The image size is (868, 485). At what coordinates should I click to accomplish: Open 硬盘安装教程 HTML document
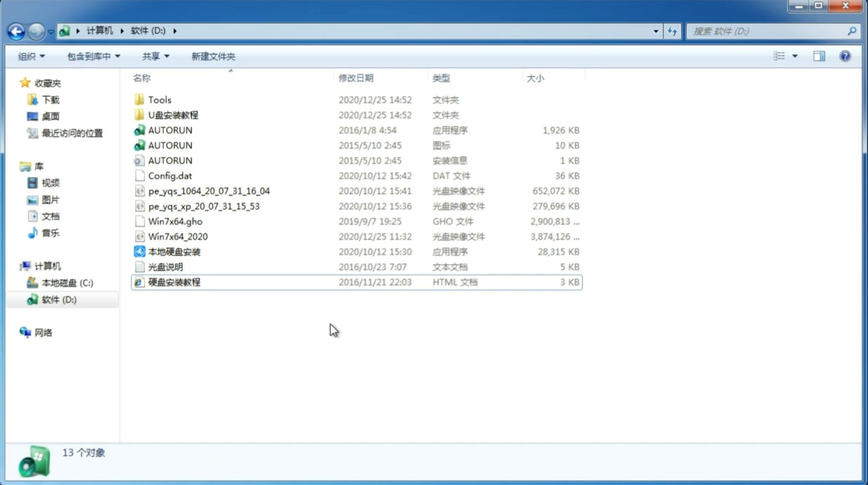(x=174, y=282)
